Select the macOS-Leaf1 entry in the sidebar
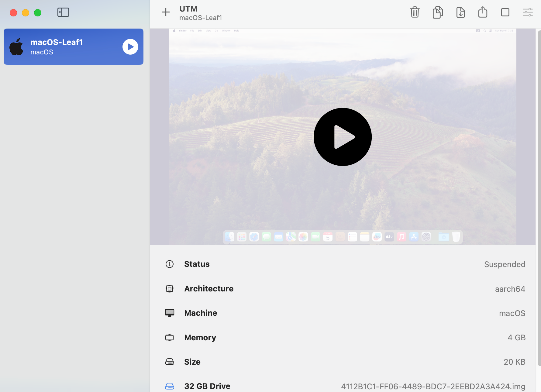The image size is (541, 392). 74,46
